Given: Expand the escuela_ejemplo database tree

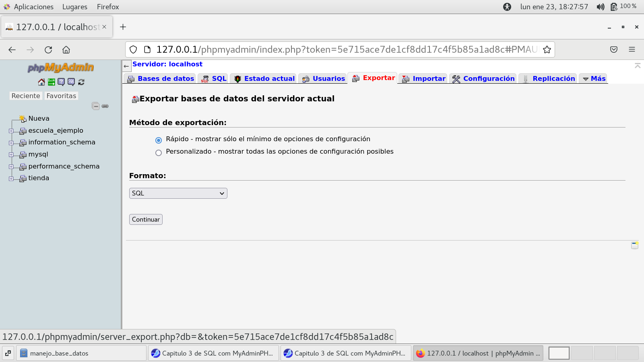Looking at the screenshot, I should (x=11, y=131).
